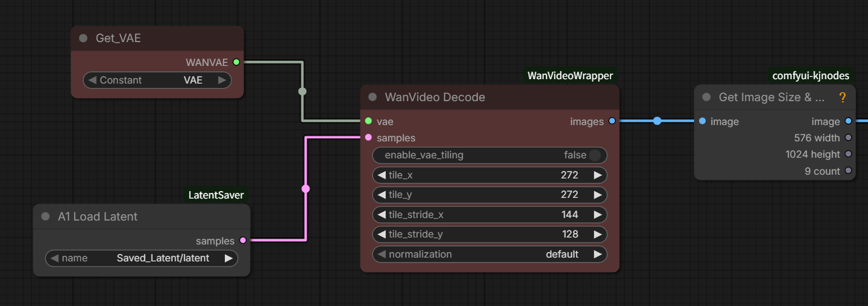
Task: Click the image output socket on Get Image Size
Action: tap(848, 121)
